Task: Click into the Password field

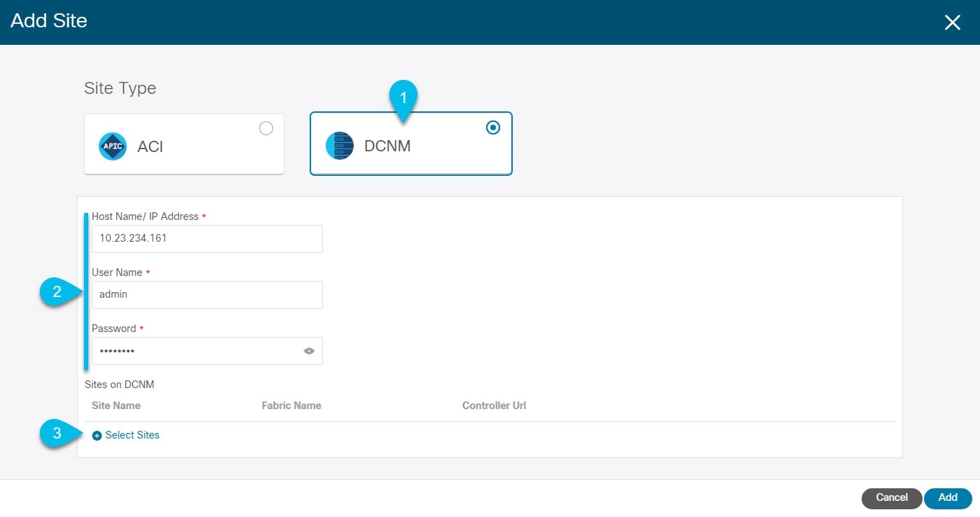Action: click(207, 350)
